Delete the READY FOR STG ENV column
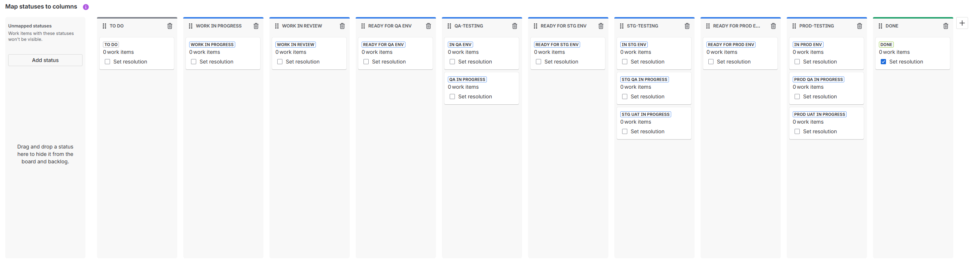The height and width of the screenshot is (268, 980). tap(601, 26)
